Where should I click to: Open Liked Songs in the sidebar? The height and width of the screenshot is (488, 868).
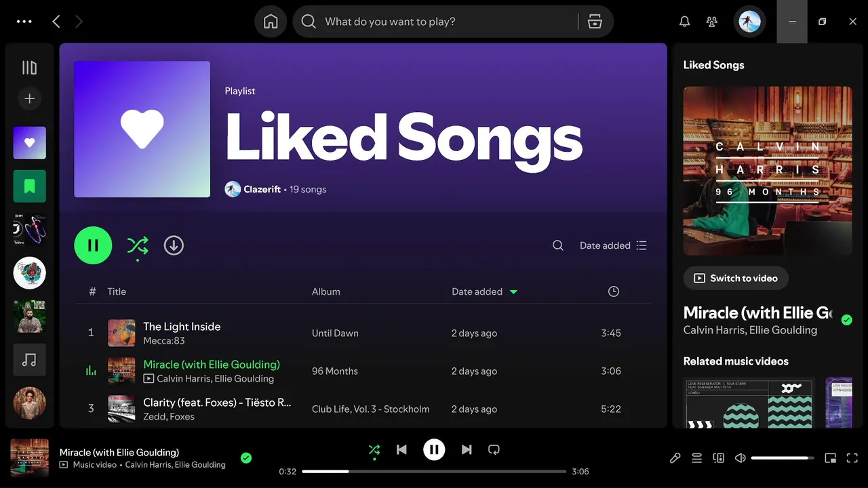click(x=30, y=143)
